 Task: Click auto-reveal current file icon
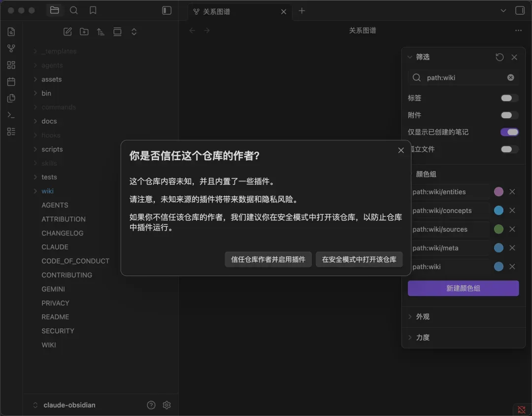click(x=117, y=32)
